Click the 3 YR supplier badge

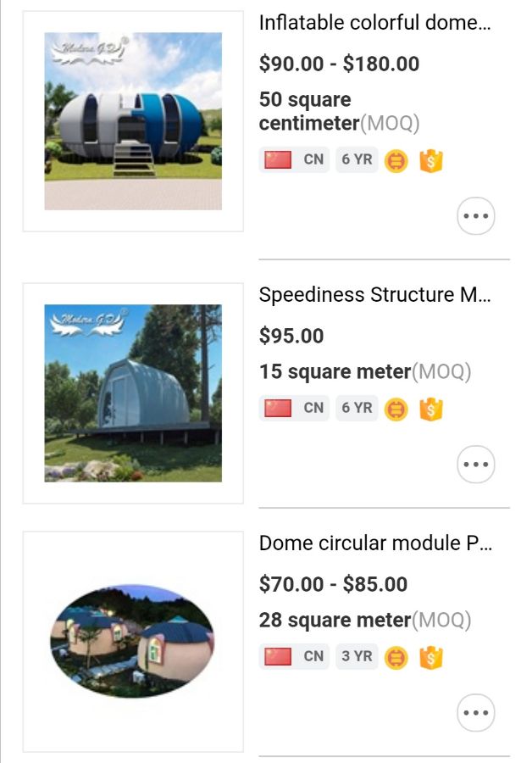[357, 656]
